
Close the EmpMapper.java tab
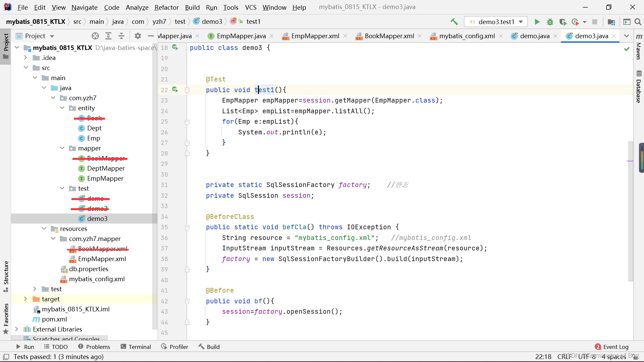tap(272, 36)
